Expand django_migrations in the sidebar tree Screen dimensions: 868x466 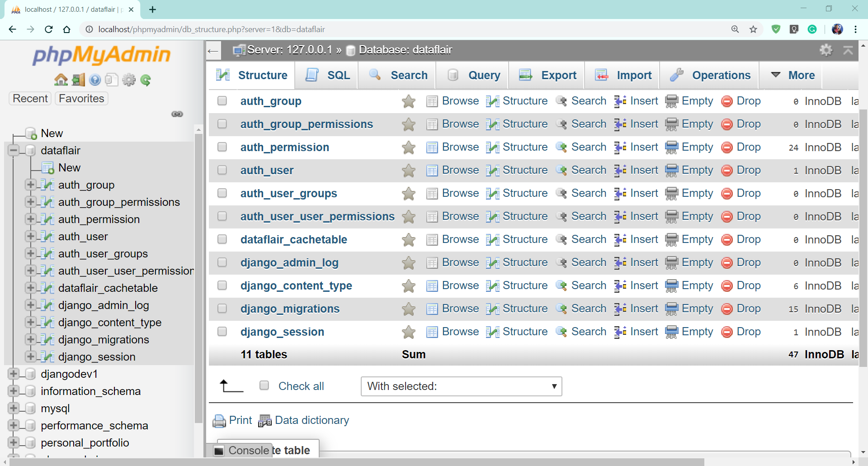(31, 339)
